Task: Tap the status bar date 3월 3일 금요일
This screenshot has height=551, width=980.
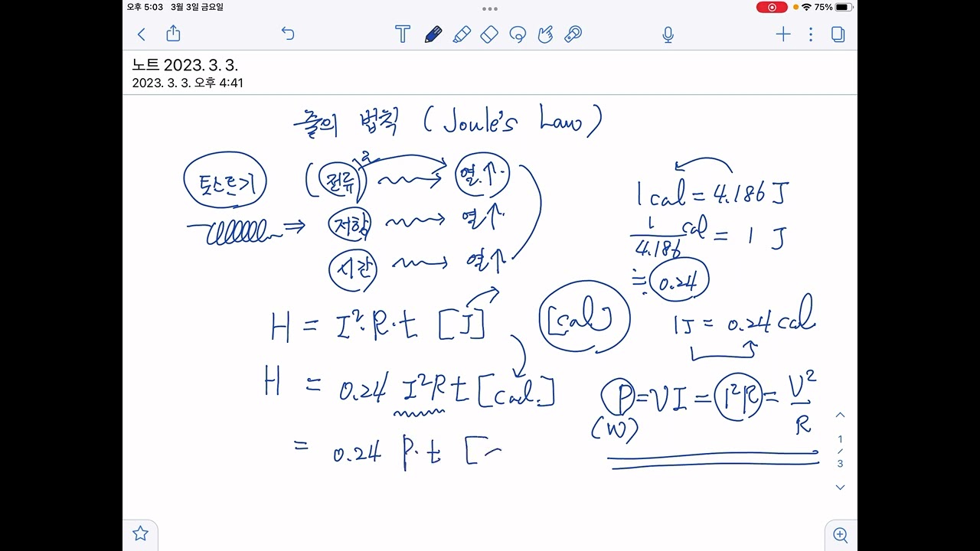Action: 198,7
